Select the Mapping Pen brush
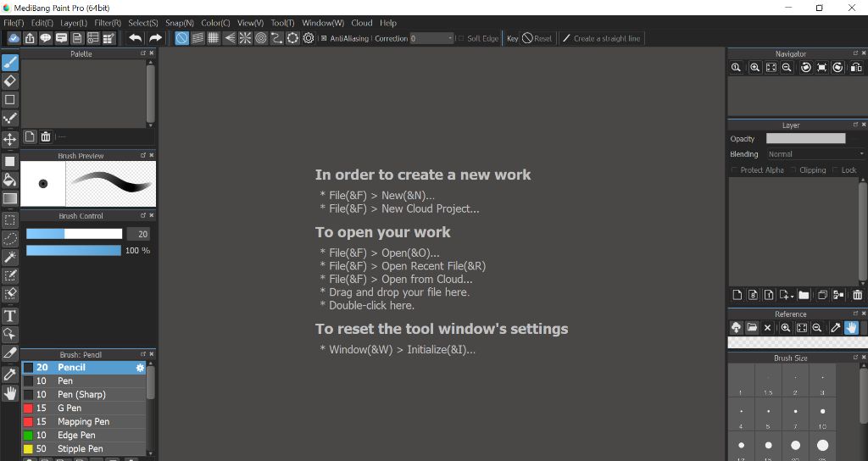 pyautogui.click(x=84, y=422)
